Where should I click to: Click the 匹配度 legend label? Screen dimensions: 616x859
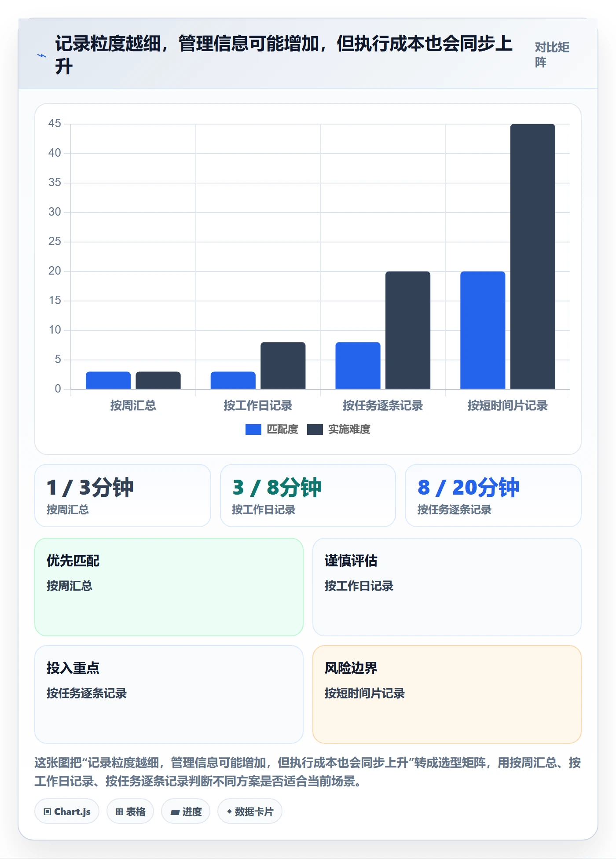(282, 429)
